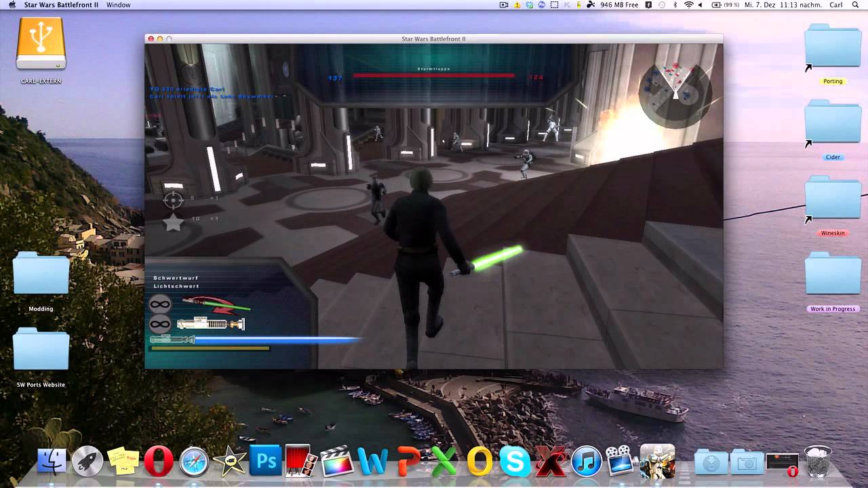Open the Window menu

[119, 5]
